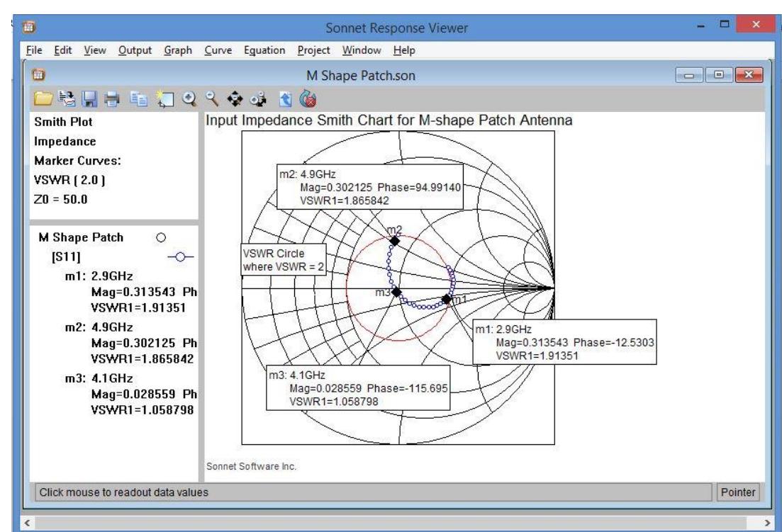Close the M Shape Patch.son child window
Viewport: 782px width, 532px height.
(748, 75)
